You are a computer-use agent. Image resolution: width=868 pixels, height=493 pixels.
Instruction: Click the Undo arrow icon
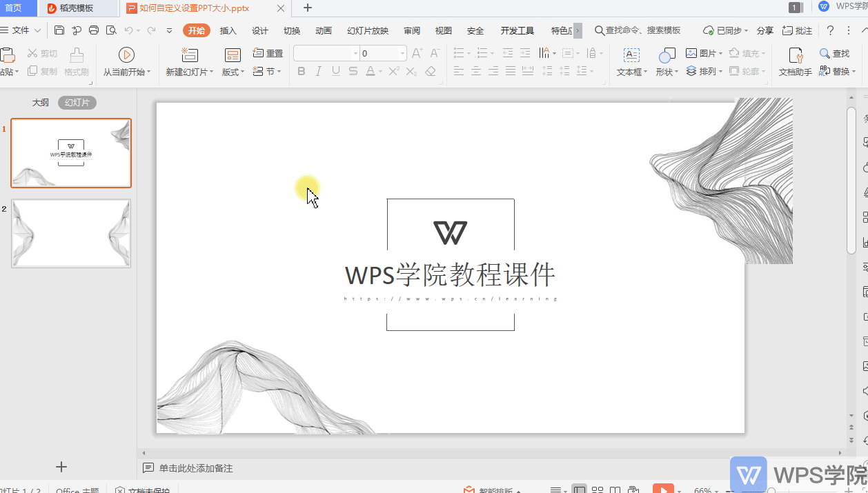tap(128, 30)
